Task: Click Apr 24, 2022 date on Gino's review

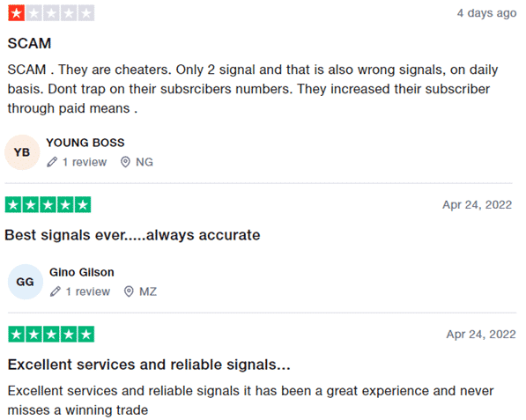Action: pos(478,205)
